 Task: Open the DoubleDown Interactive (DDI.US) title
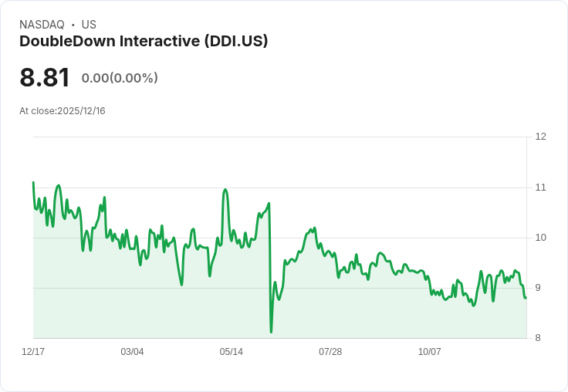(144, 42)
